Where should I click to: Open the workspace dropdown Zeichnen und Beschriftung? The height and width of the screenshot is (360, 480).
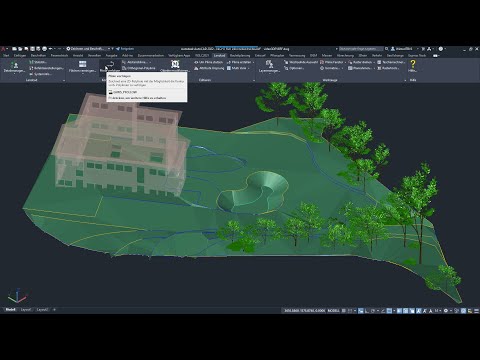click(x=88, y=49)
